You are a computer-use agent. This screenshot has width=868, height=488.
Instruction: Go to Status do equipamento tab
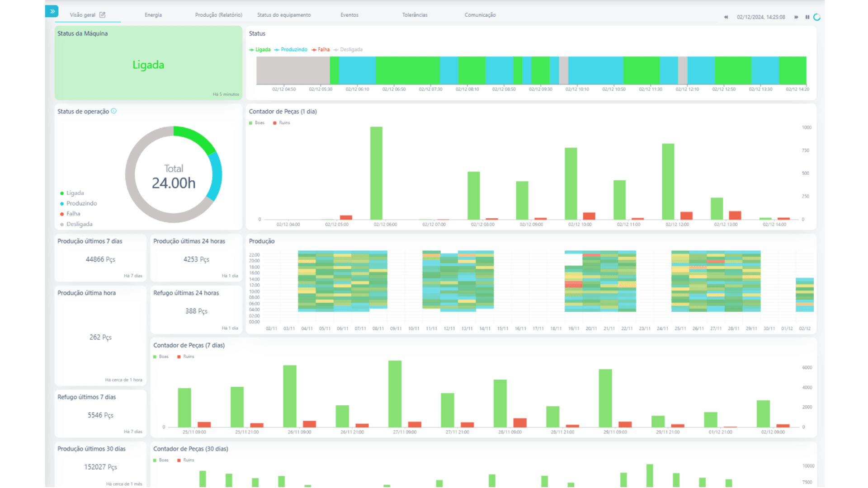click(284, 15)
